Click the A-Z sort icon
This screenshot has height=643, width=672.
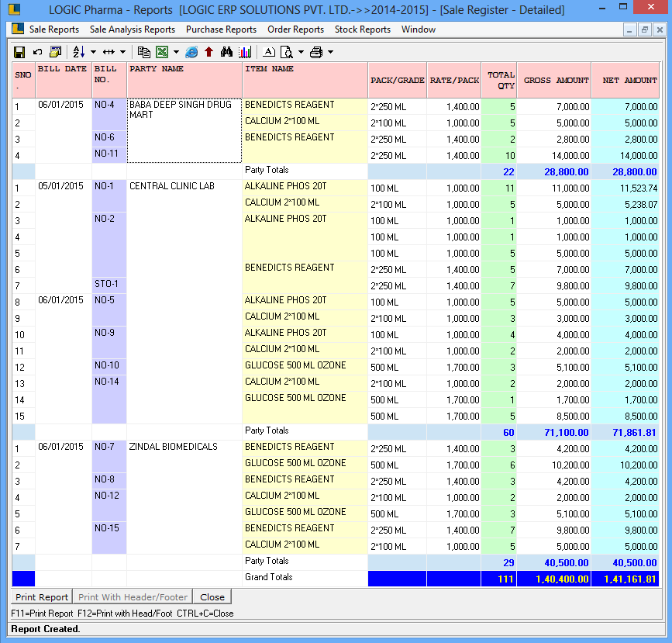pos(78,52)
